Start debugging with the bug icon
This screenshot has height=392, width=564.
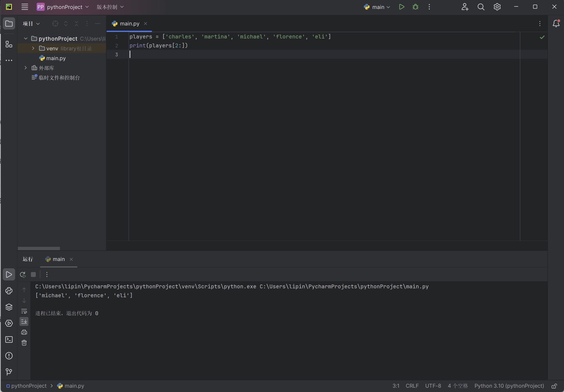coord(415,7)
